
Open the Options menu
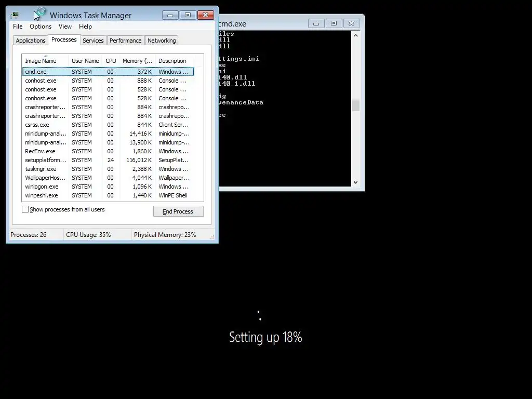coord(41,26)
